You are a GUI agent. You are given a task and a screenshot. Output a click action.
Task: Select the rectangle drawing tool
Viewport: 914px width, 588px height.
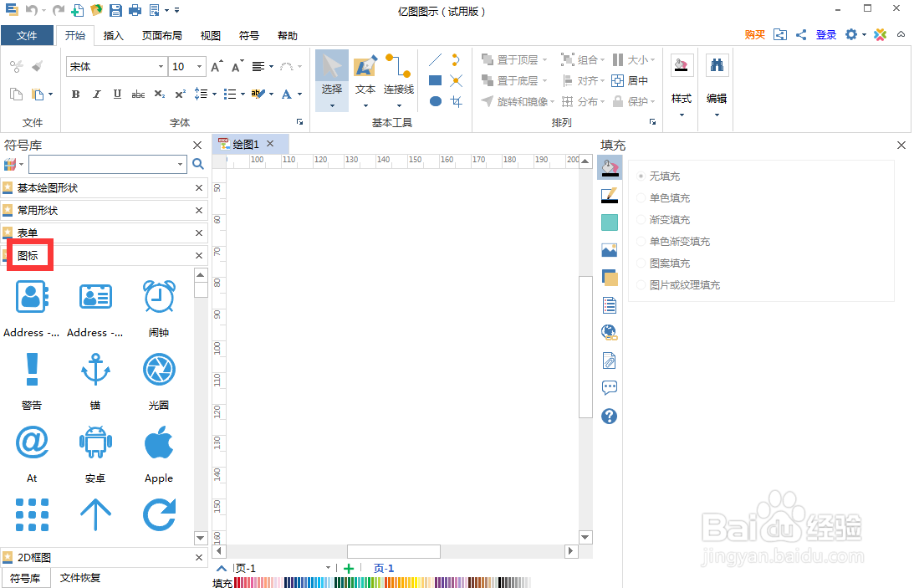pos(435,80)
